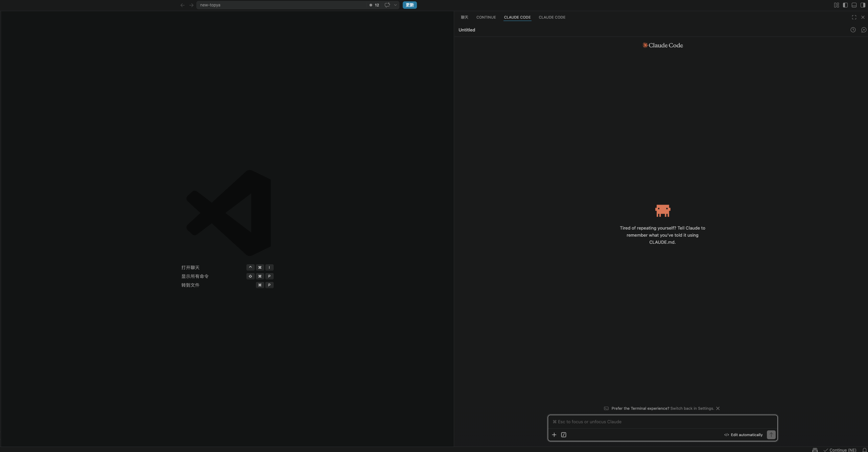Open the session history clock icon
Viewport: 868px width, 452px height.
point(853,30)
